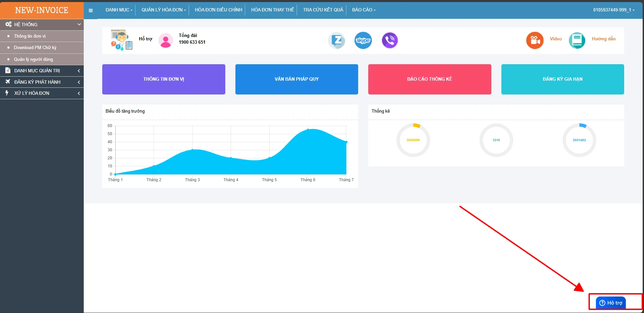
Task: Click the blue 3601482 statistics ring
Action: [579, 140]
